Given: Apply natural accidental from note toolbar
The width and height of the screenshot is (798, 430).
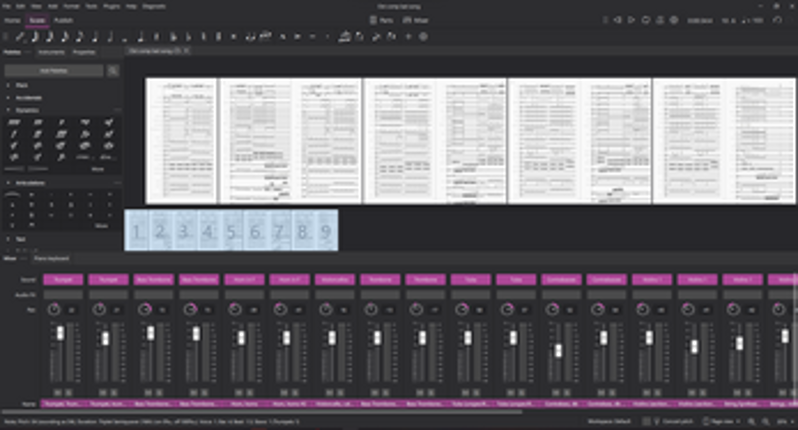Looking at the screenshot, I should pyautogui.click(x=204, y=37).
